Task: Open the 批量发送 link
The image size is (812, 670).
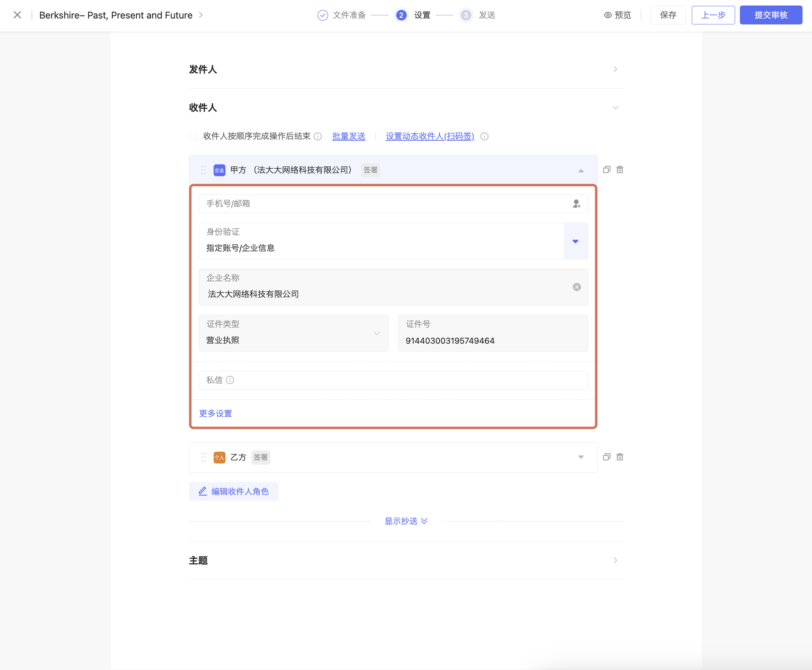Action: (348, 136)
